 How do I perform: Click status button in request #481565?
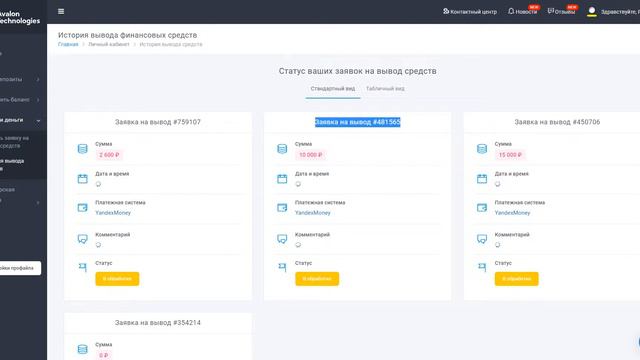317,279
